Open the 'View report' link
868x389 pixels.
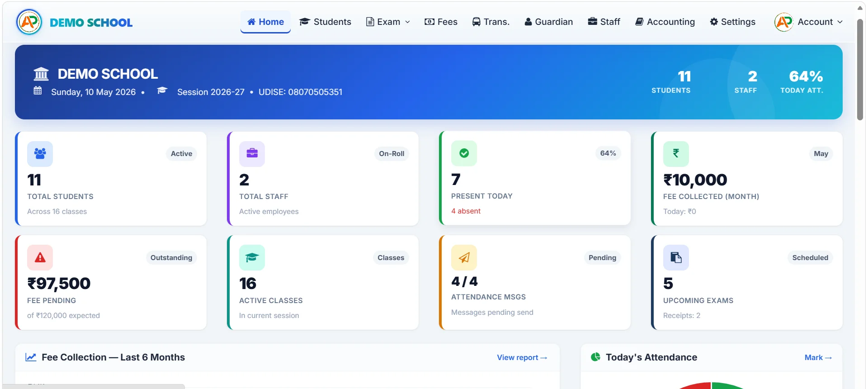tap(522, 357)
